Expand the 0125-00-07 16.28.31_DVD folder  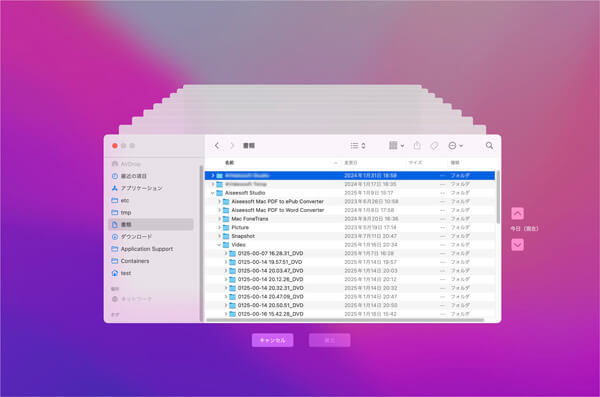pyautogui.click(x=226, y=253)
